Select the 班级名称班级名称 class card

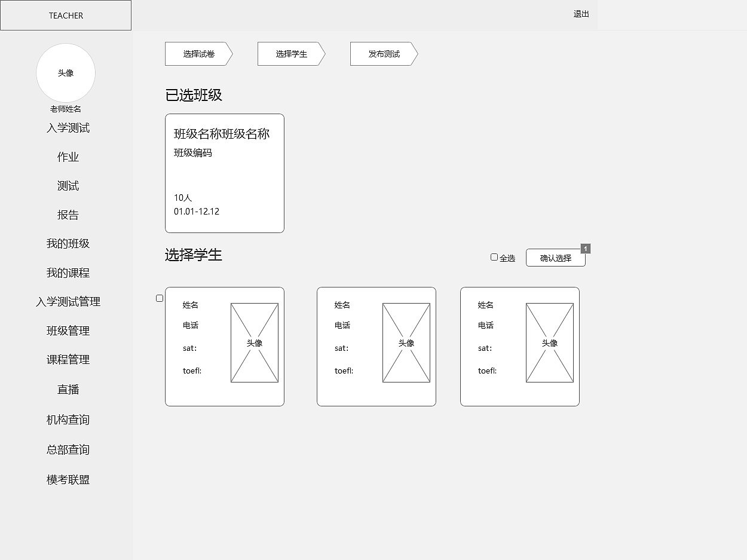pyautogui.click(x=224, y=173)
